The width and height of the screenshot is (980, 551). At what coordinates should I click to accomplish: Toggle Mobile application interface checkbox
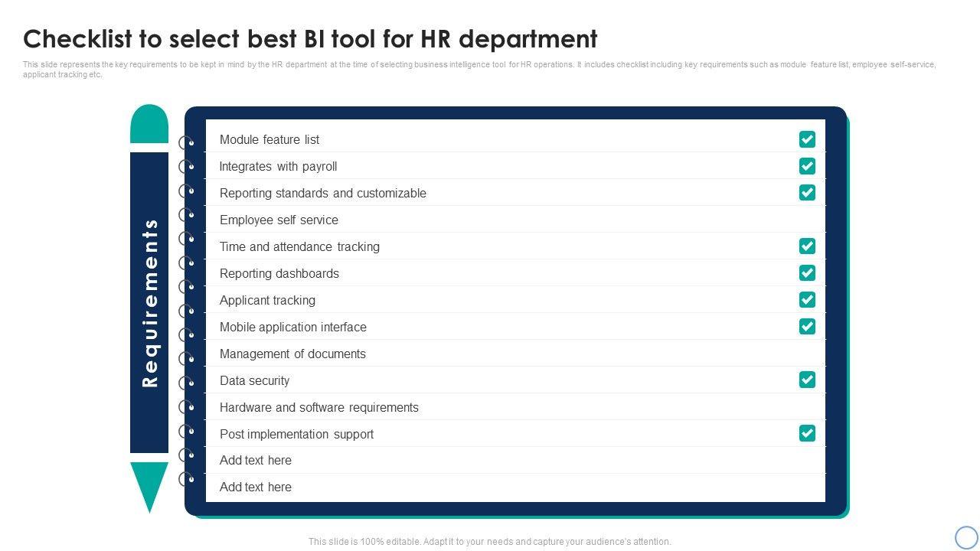pyautogui.click(x=807, y=326)
